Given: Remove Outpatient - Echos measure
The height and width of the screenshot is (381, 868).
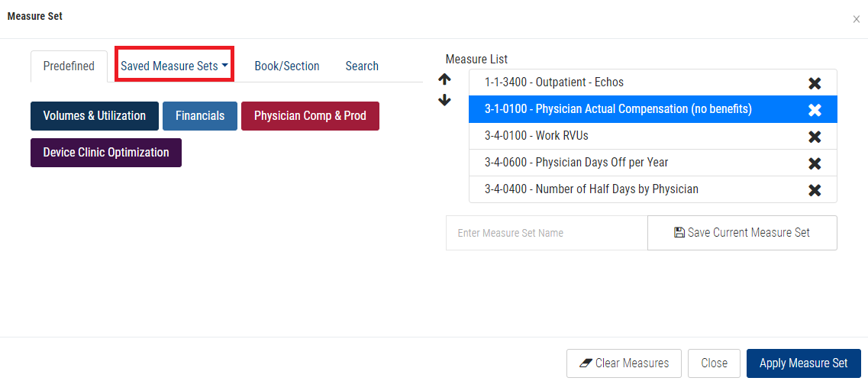Looking at the screenshot, I should point(815,83).
